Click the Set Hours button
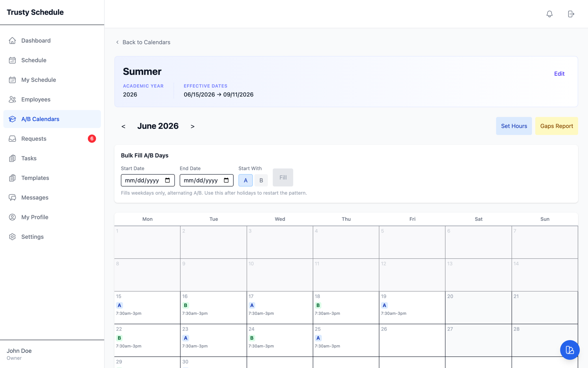Viewport: 588px width, 368px height. pos(514,126)
